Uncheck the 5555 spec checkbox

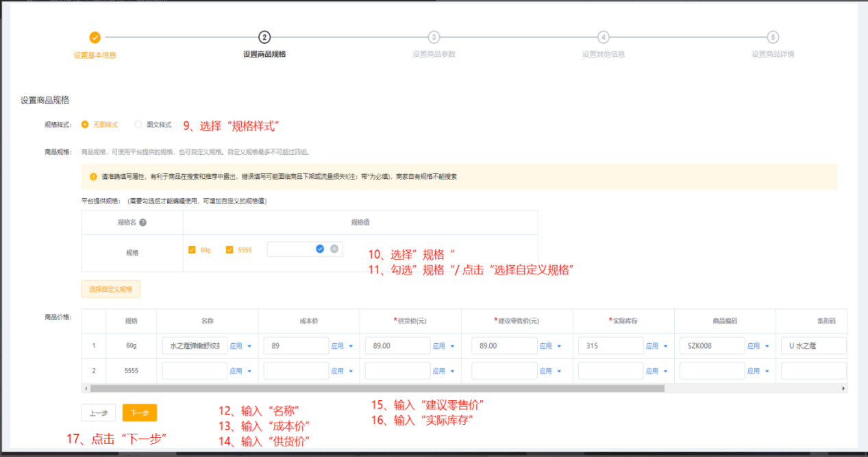230,250
